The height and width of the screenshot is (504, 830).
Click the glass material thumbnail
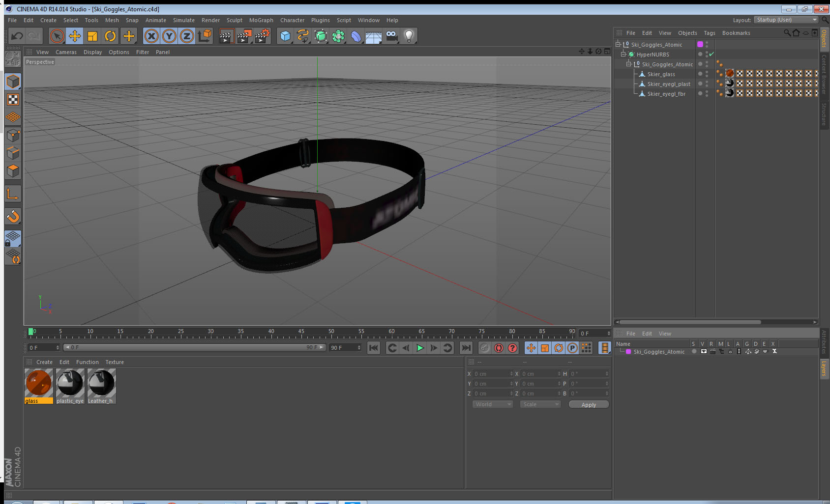(x=39, y=383)
